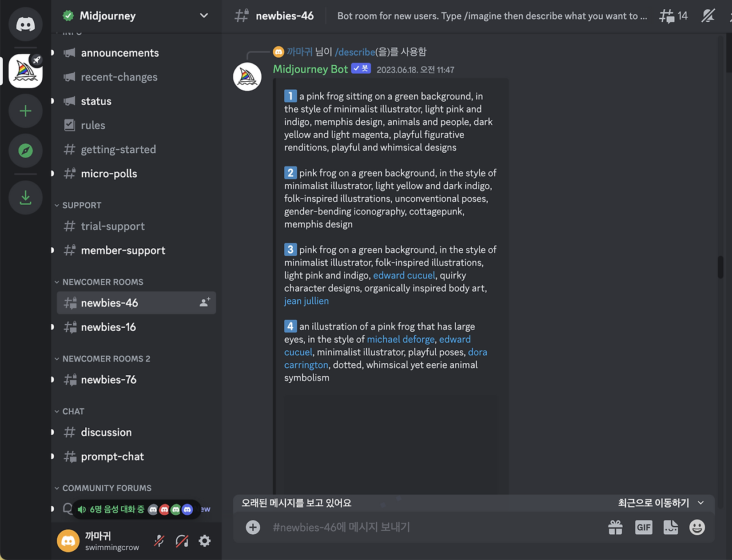The height and width of the screenshot is (560, 732).
Task: Open the status channel
Action: pos(136,101)
